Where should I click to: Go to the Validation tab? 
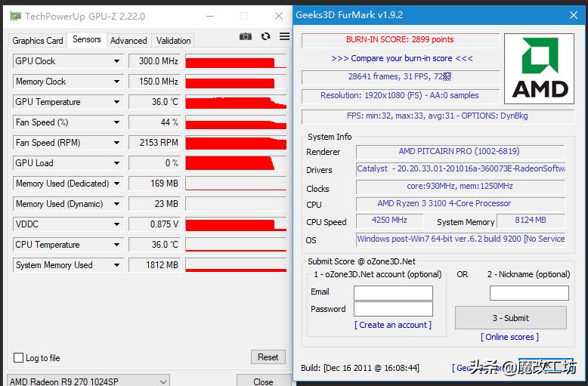(174, 41)
